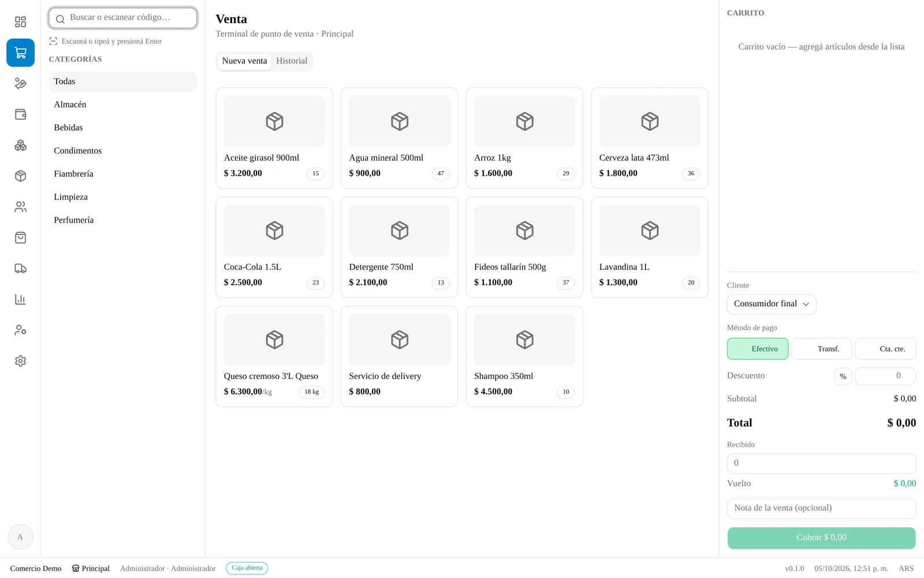Select Transf. payment method
924x578 pixels.
click(x=821, y=349)
